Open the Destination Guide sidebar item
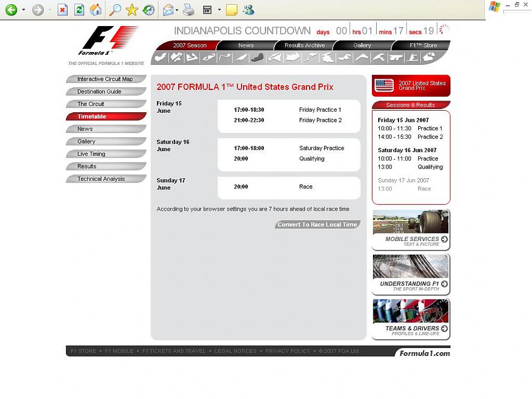Viewport: 532px width, 399px height. tap(106, 92)
